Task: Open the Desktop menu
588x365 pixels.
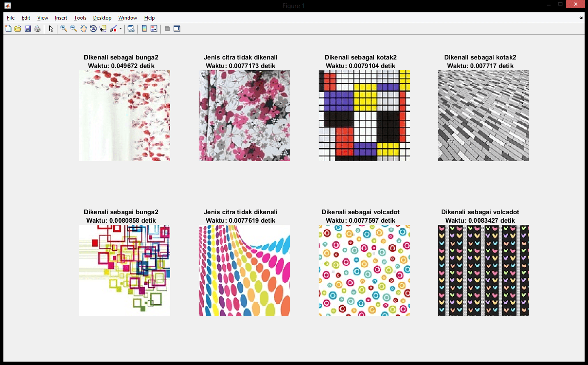Action: (x=102, y=18)
